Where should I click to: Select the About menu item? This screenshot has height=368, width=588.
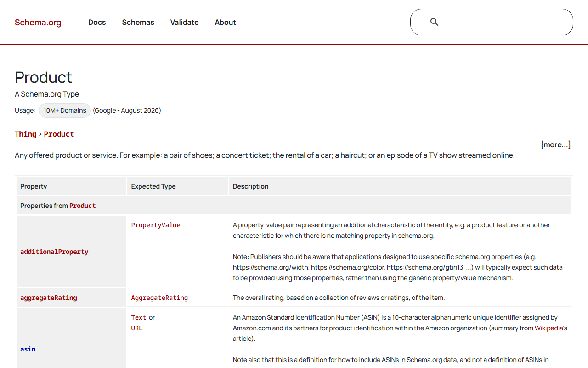coord(225,22)
